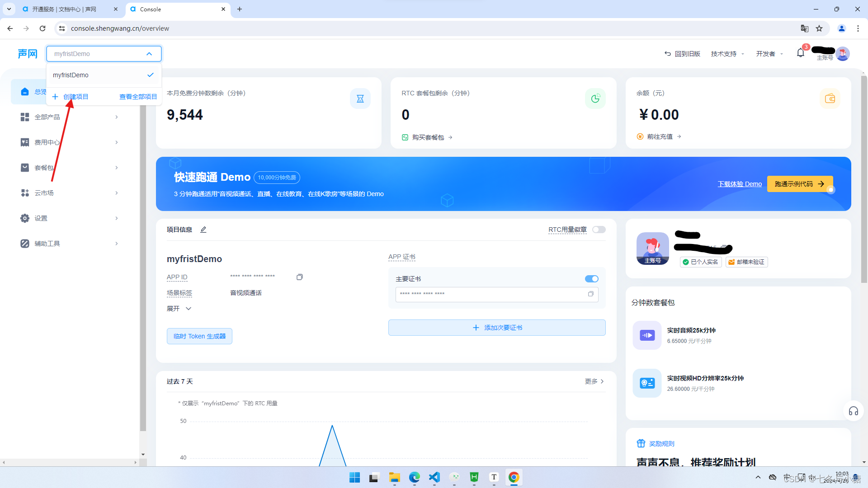Click the wallet balance icon
The image size is (868, 488).
coord(830,99)
